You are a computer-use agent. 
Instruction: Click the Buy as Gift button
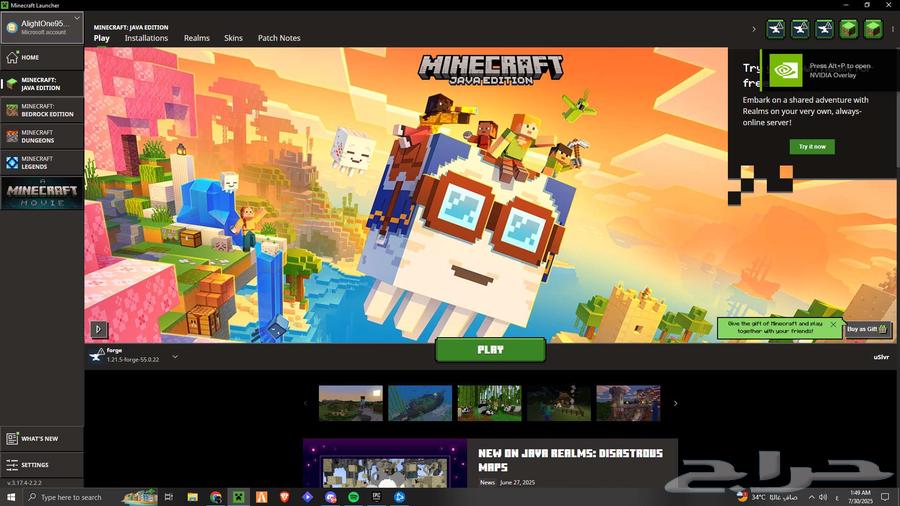tap(867, 329)
